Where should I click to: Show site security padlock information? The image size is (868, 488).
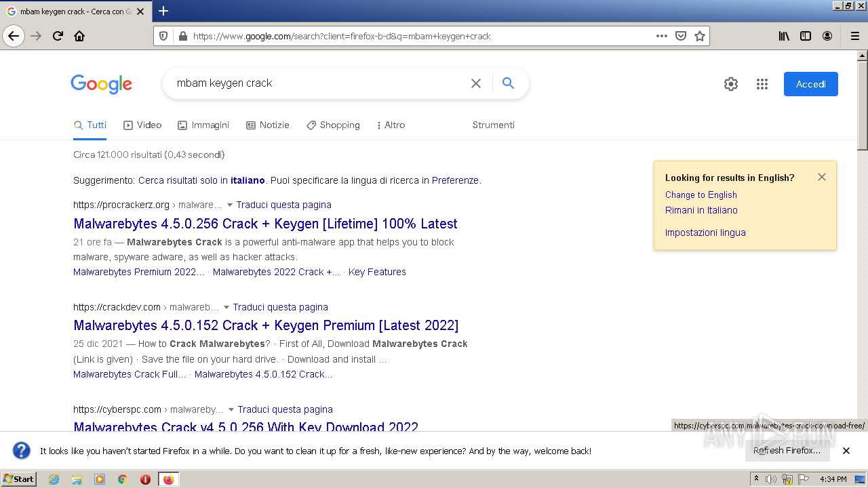tap(182, 36)
